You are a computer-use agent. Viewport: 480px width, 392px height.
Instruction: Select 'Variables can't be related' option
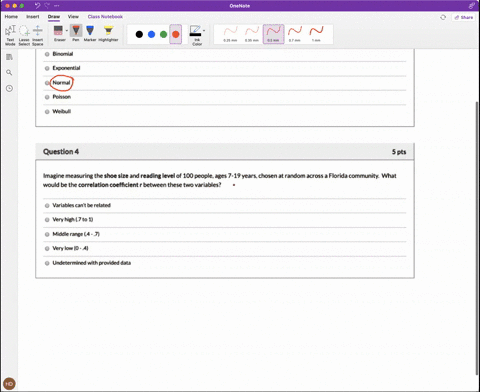pos(47,206)
